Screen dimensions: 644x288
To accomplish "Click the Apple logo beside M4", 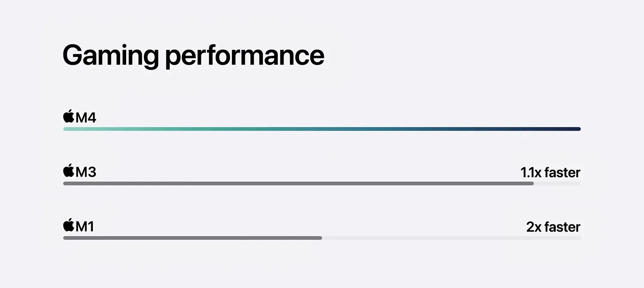I will click(69, 116).
